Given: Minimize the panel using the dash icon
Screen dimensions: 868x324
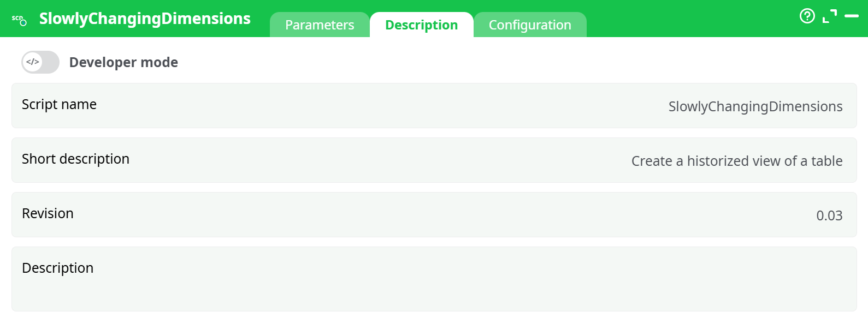Looking at the screenshot, I should coord(851,16).
